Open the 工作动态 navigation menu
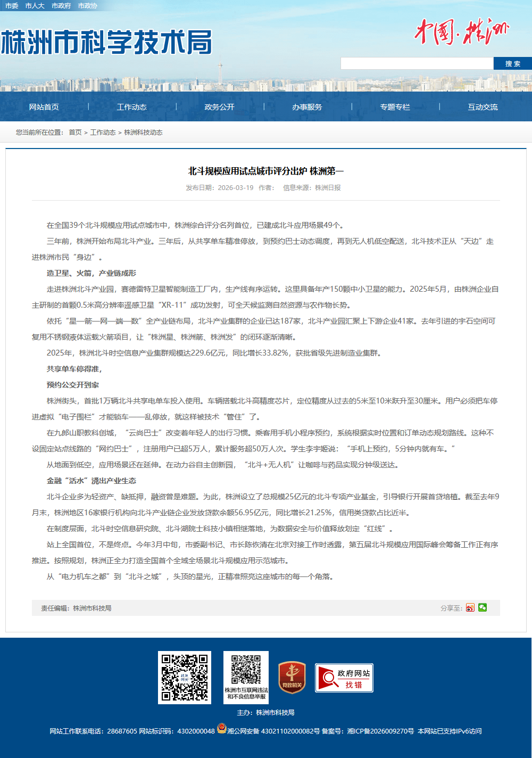Image resolution: width=532 pixels, height=758 pixels. click(x=132, y=107)
